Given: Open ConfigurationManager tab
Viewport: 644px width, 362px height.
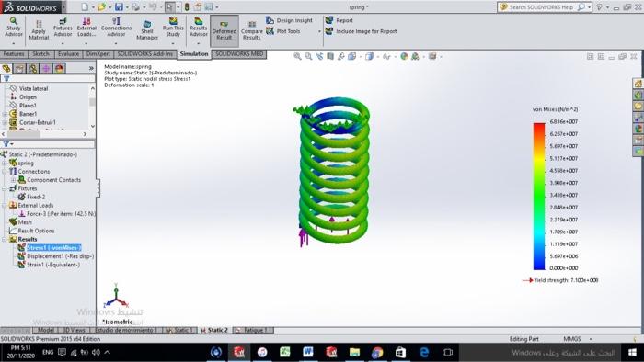Looking at the screenshot, I should click(x=33, y=69).
